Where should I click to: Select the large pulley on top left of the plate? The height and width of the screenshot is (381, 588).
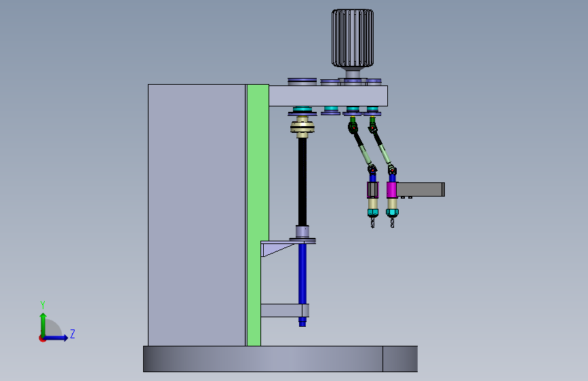[302, 82]
